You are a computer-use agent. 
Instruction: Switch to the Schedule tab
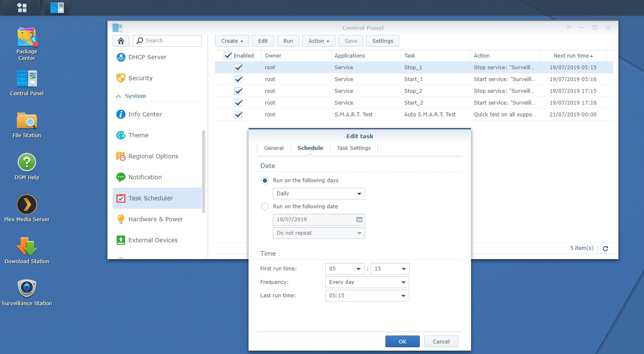tap(310, 148)
